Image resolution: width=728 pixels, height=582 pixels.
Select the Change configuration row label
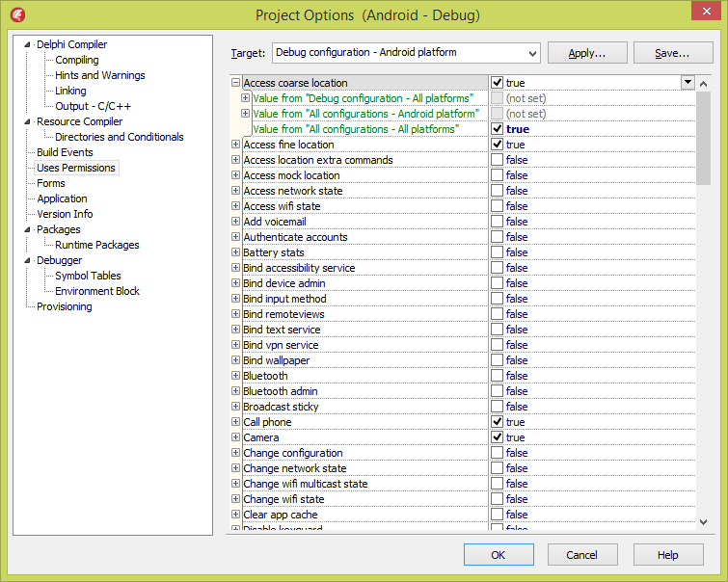293,453
